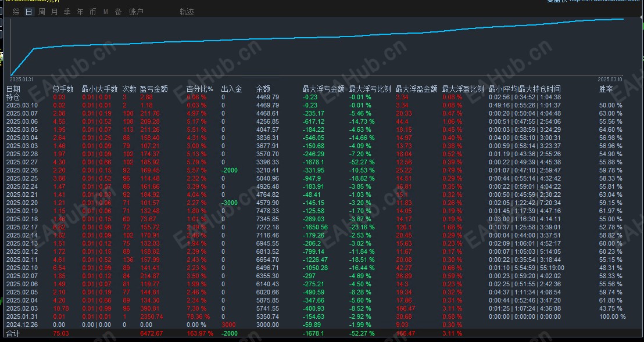This screenshot has width=644, height=342.
Task: Select the 币 currency view icon
Action: coord(91,11)
